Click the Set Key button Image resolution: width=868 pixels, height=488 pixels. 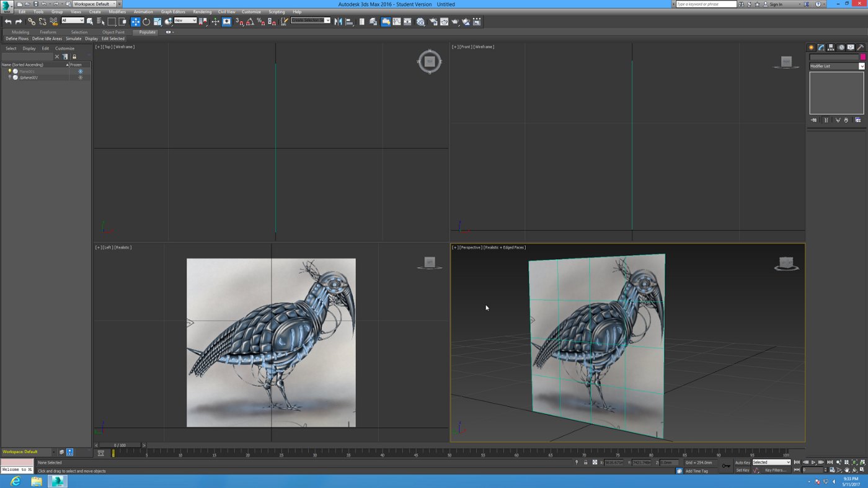(742, 470)
